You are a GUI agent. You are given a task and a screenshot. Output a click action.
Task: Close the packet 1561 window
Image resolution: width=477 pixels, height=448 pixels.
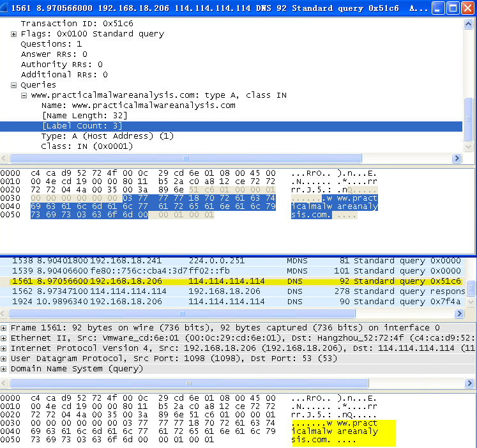pyautogui.click(x=467, y=8)
